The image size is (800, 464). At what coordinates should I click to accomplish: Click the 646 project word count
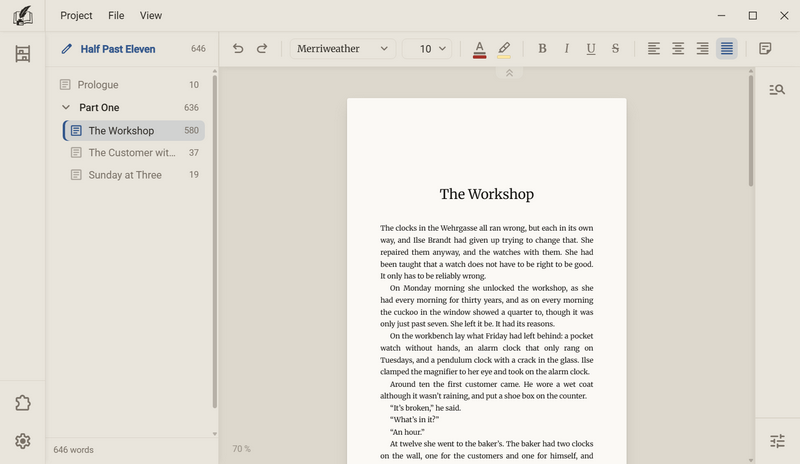click(x=198, y=49)
